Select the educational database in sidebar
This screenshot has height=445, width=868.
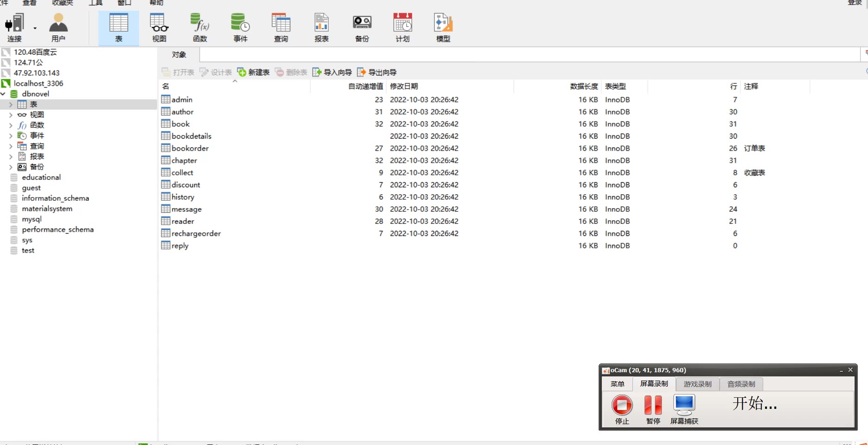click(x=41, y=177)
